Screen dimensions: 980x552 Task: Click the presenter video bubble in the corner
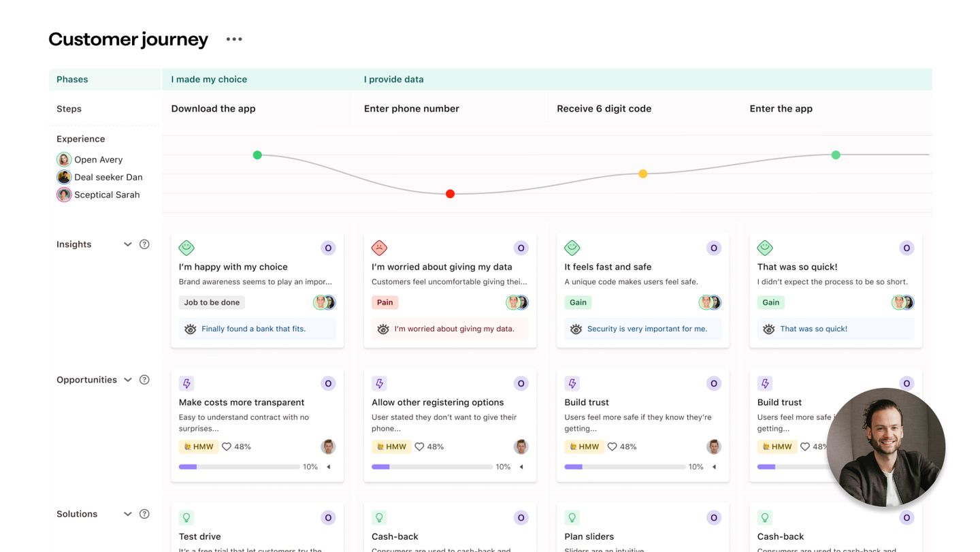(885, 447)
